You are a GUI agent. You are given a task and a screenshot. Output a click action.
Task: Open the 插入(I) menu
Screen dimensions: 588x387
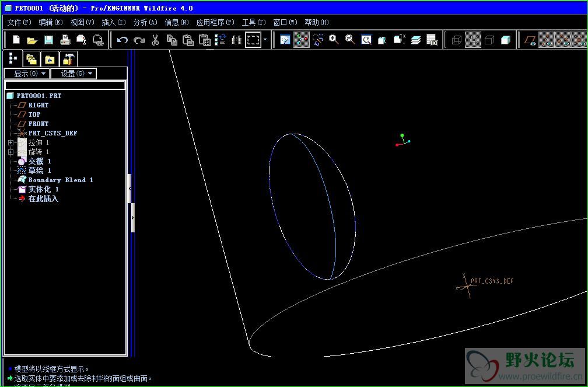(114, 22)
